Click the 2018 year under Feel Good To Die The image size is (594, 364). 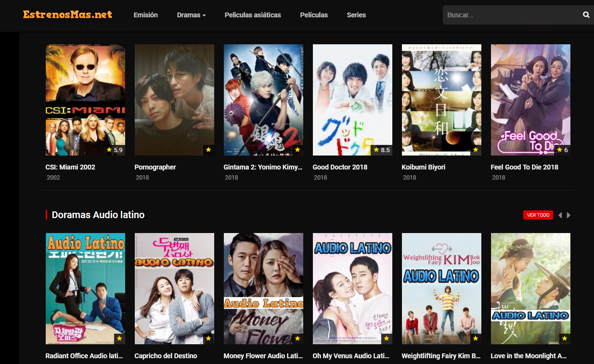499,178
